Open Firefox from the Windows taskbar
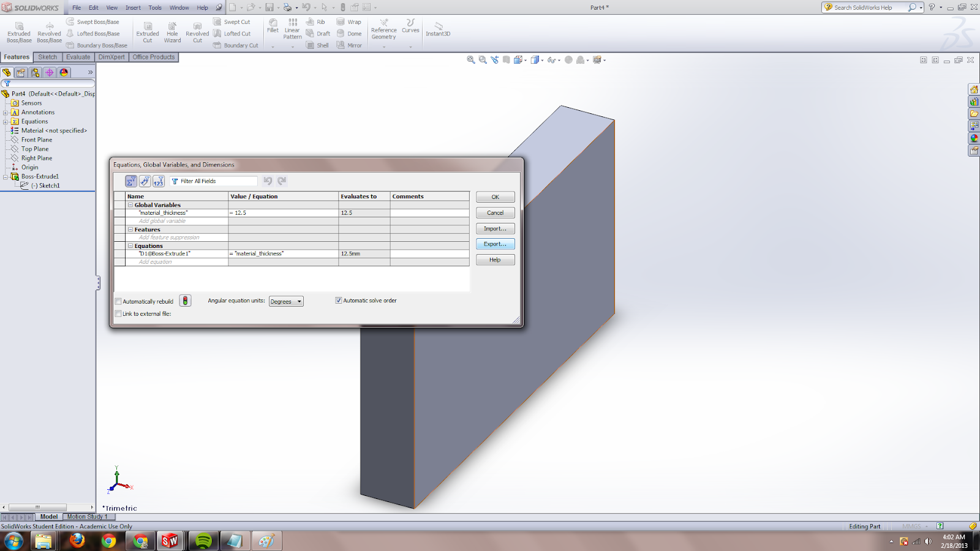Viewport: 980px width, 551px height. pyautogui.click(x=77, y=541)
